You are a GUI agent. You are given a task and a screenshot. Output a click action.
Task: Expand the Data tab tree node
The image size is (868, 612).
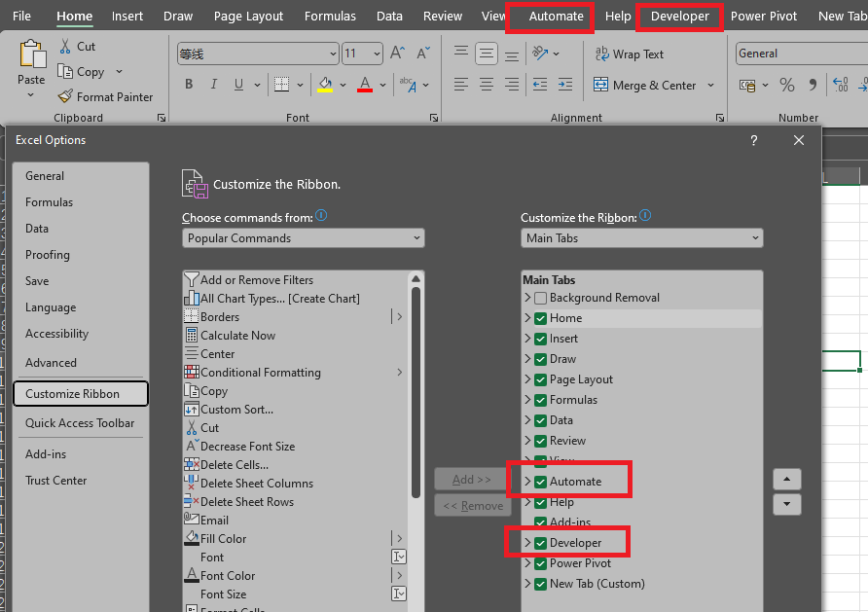pyautogui.click(x=527, y=420)
